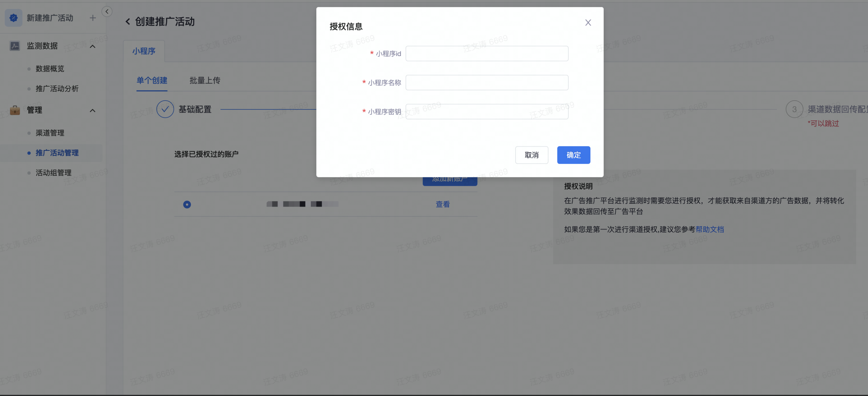Viewport: 868px width, 396px height.
Task: Open 渠道管理 in the sidebar
Action: 50,132
